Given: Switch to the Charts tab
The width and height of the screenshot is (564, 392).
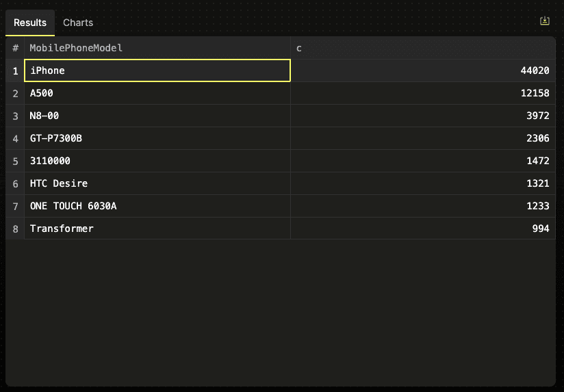Looking at the screenshot, I should tap(78, 23).
